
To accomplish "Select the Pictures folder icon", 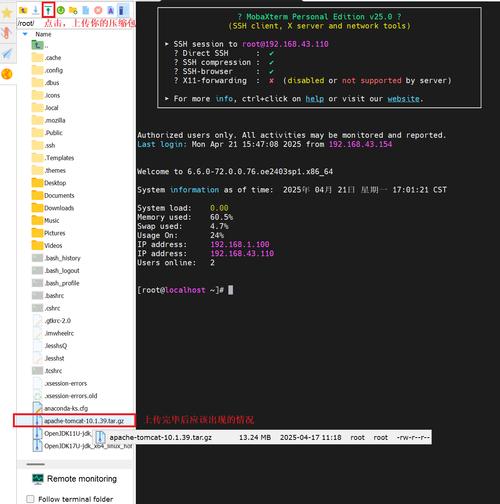I will 38,233.
